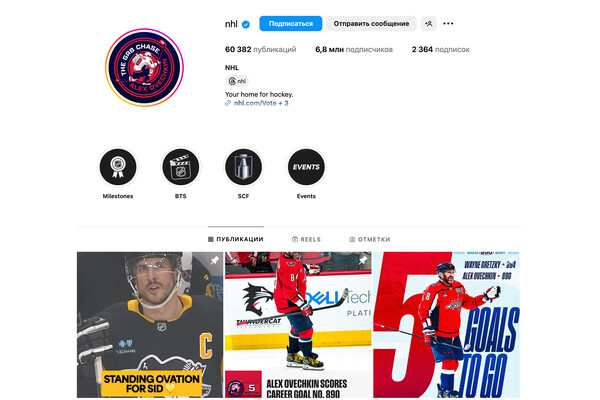600x400 pixels.
Task: Switch to the Reels tab
Action: pyautogui.click(x=306, y=239)
